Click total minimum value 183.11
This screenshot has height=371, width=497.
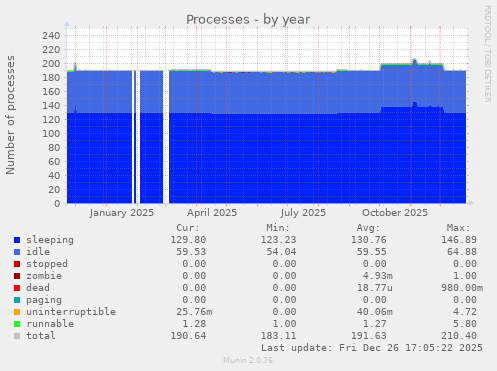click(278, 336)
